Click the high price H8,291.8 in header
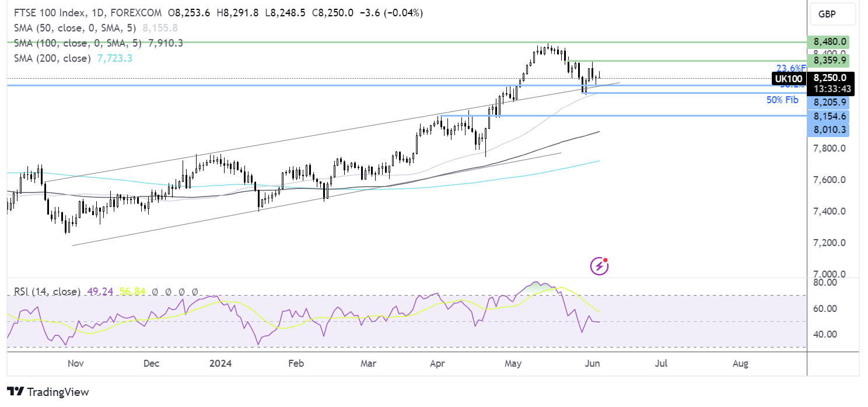The image size is (868, 407). (236, 13)
